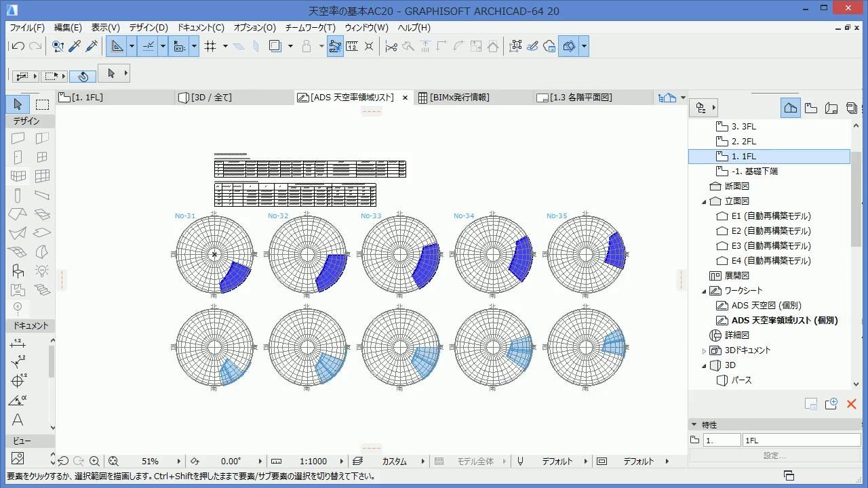
Task: Select the Wall tool
Action: pyautogui.click(x=18, y=138)
